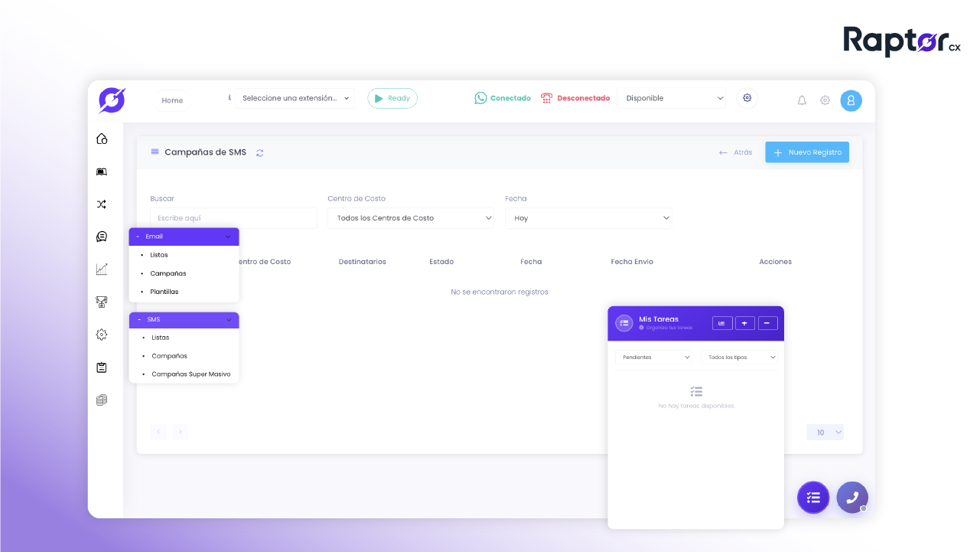Viewport: 980px width, 552px height.
Task: Click the round task list floating button
Action: (813, 498)
